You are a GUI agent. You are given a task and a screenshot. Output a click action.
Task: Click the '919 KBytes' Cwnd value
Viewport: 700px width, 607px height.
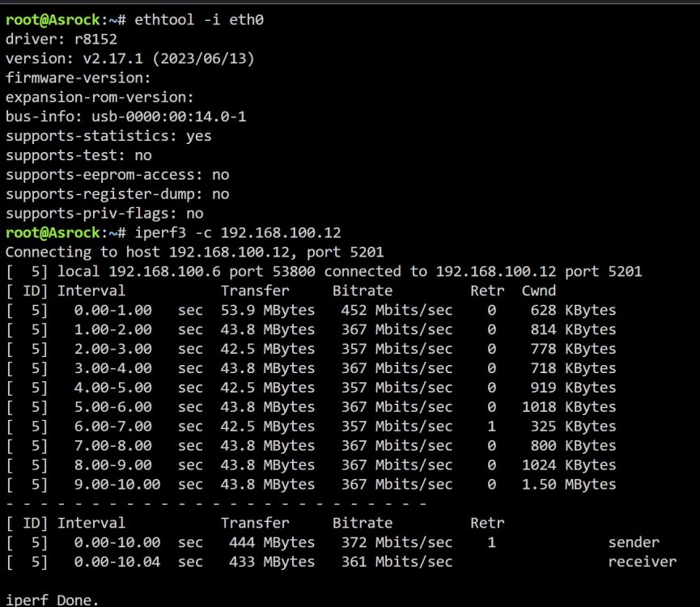tap(573, 388)
